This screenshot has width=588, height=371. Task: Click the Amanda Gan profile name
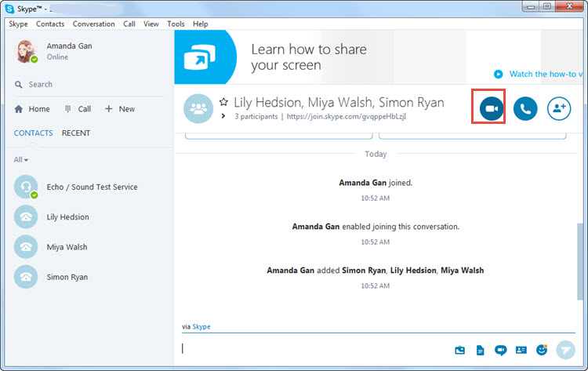click(69, 45)
